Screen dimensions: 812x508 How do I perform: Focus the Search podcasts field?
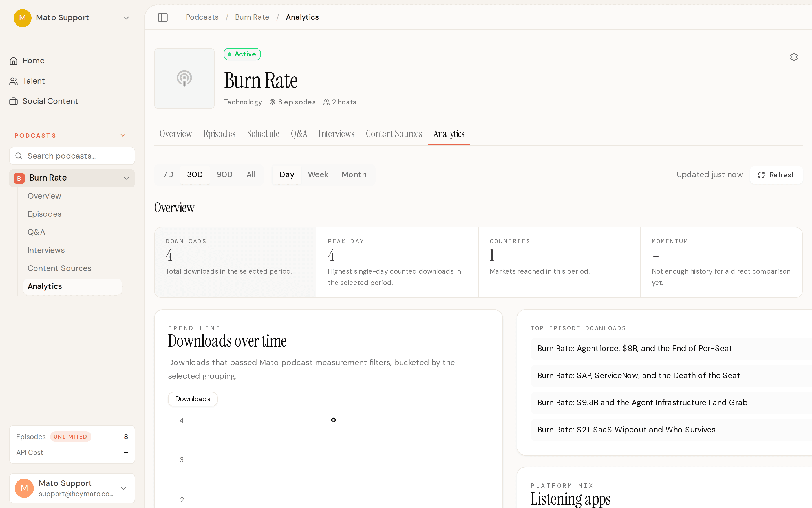pyautogui.click(x=72, y=156)
